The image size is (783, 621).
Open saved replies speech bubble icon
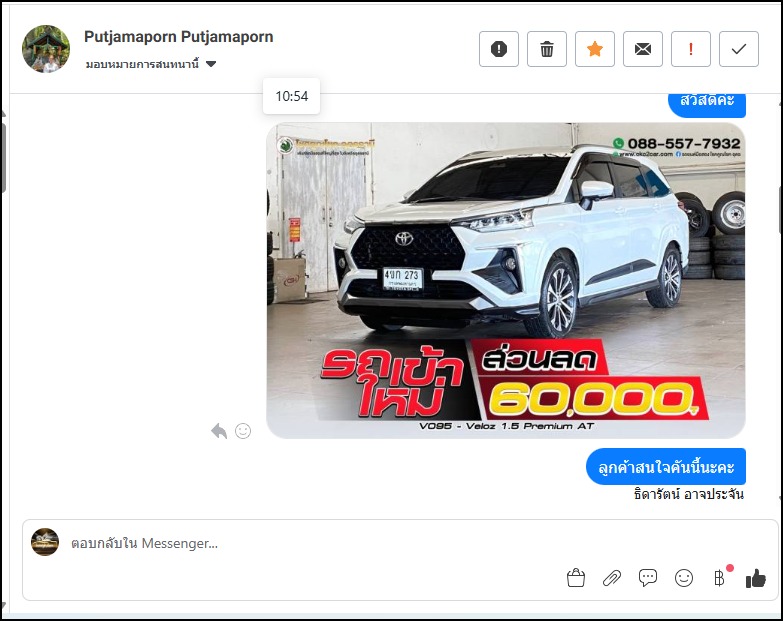pos(648,578)
